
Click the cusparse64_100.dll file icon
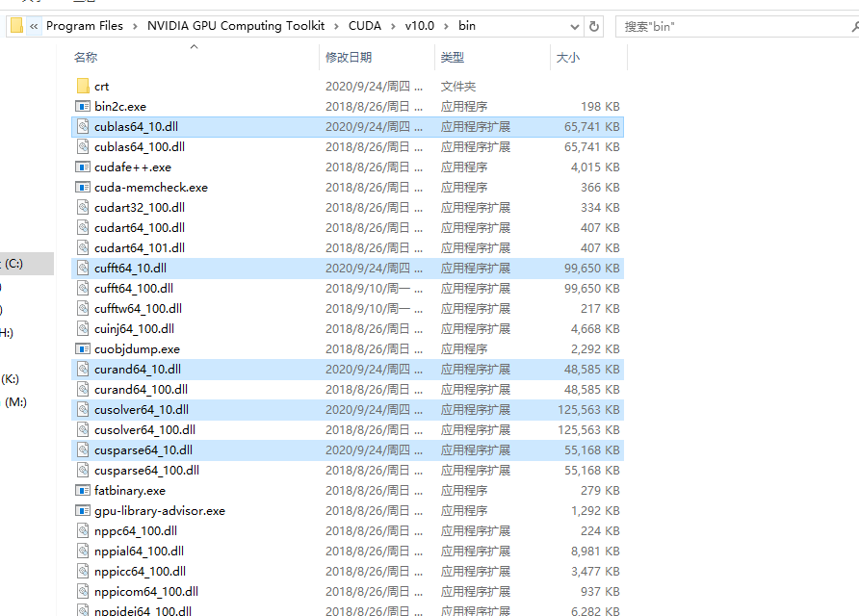(x=83, y=471)
